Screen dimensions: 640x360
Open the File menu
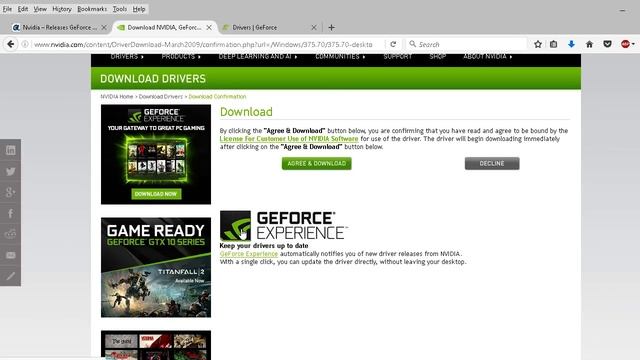(x=7, y=9)
